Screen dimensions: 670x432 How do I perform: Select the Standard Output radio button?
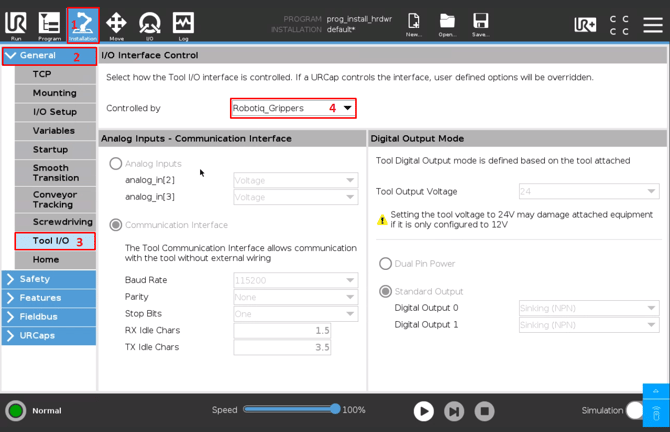[385, 291]
